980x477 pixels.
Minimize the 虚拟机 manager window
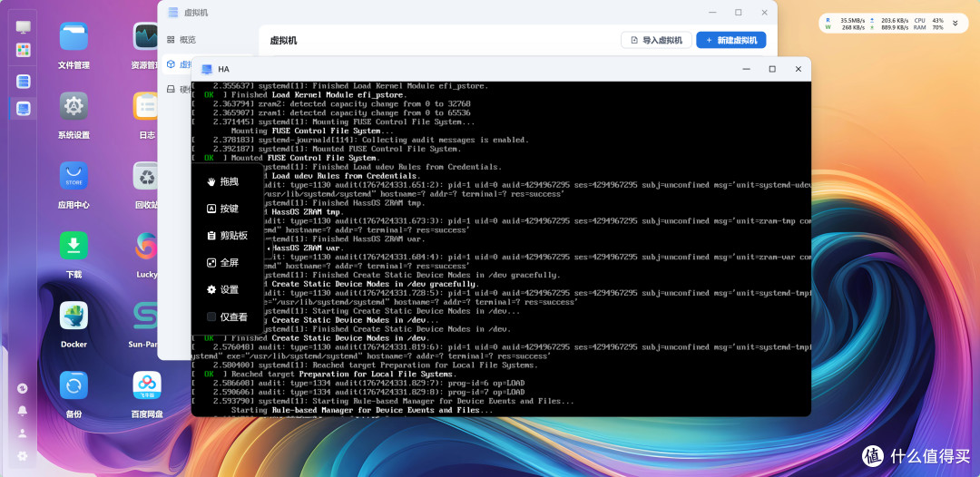[x=712, y=13]
